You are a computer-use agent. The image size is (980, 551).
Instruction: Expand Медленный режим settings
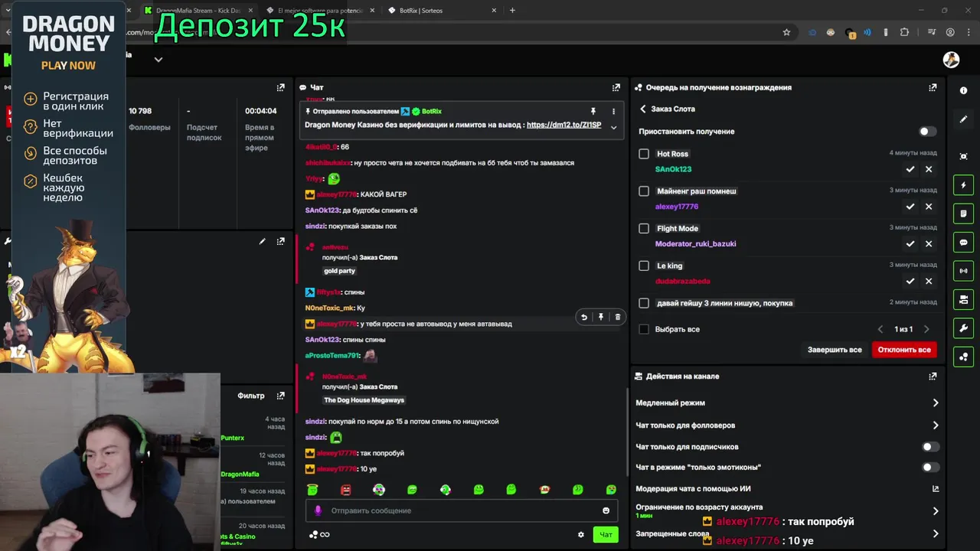tap(936, 403)
